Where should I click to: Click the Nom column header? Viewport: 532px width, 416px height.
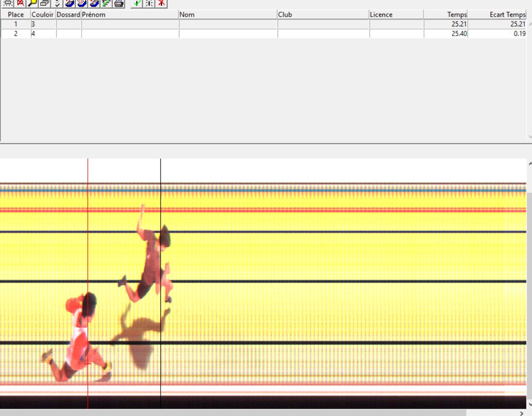[228, 15]
